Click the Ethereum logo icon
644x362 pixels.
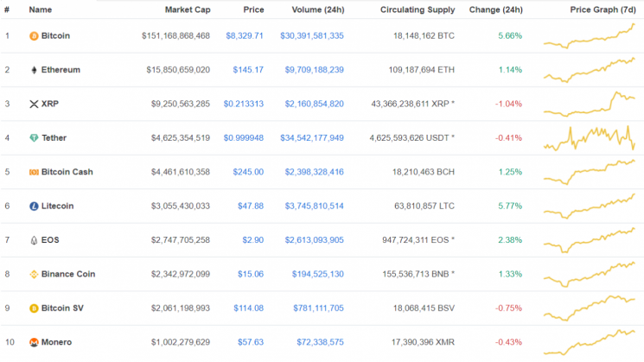(34, 70)
